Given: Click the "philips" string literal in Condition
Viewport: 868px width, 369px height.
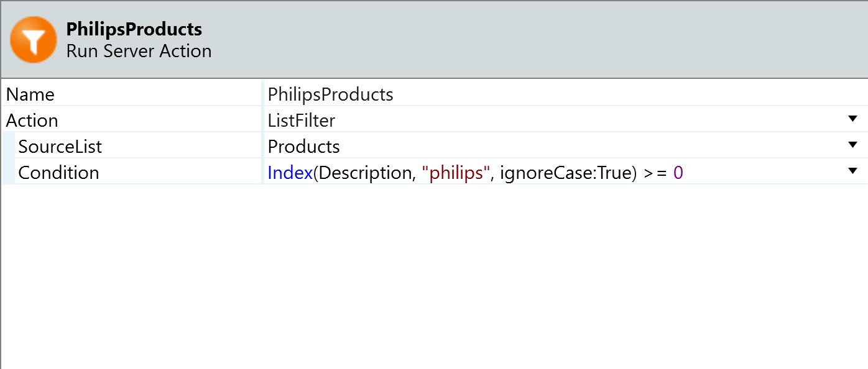Looking at the screenshot, I should pyautogui.click(x=456, y=173).
